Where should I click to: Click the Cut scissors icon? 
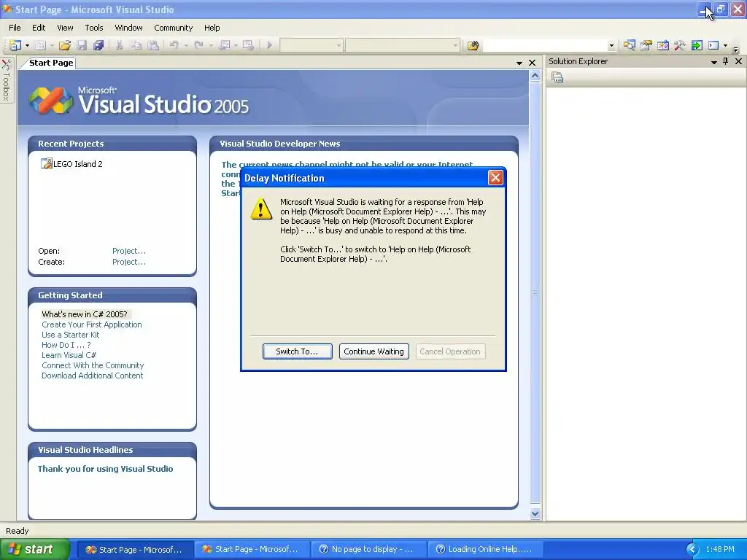[119, 45]
